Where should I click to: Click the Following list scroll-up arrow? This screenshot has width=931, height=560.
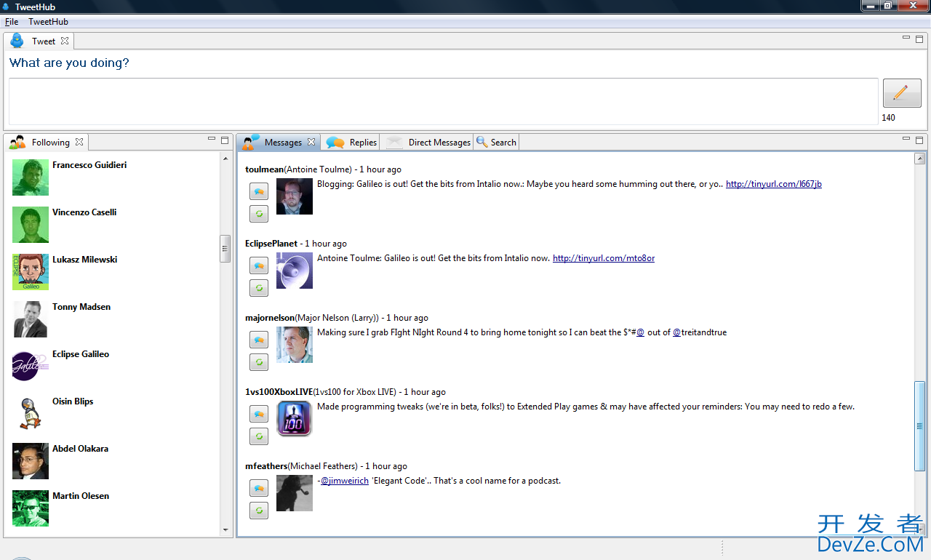click(225, 158)
